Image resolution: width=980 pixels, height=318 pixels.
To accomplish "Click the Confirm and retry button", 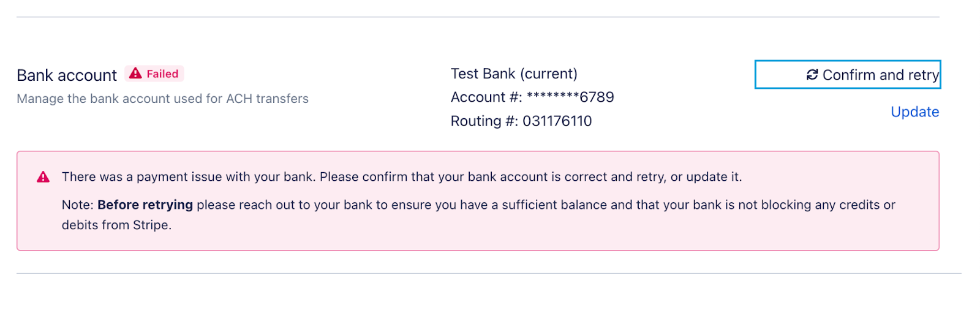I will coord(848,75).
